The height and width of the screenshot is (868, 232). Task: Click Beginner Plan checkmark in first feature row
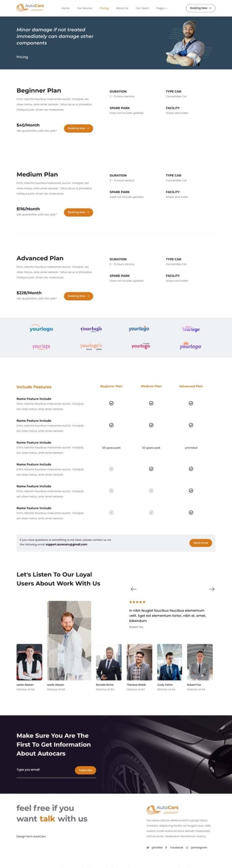point(111,403)
